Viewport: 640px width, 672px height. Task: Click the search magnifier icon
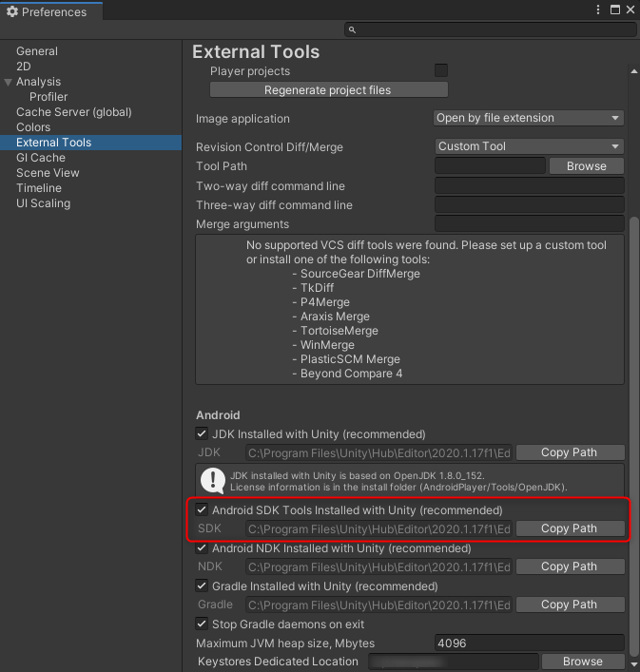tap(351, 30)
